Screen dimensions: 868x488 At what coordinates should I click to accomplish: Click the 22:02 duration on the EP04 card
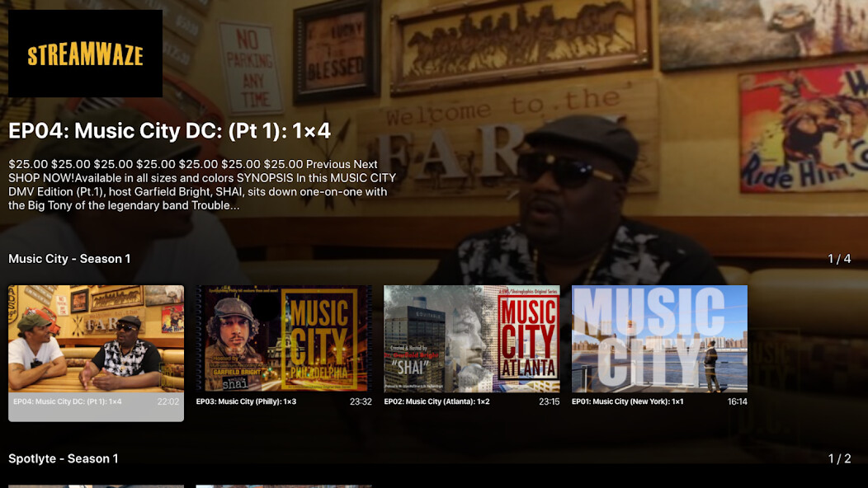167,401
